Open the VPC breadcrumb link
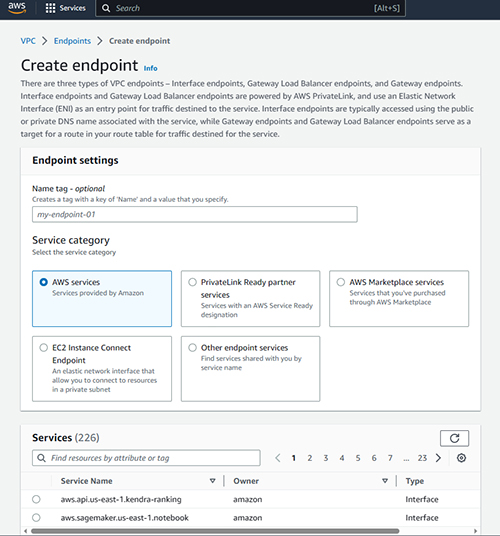Screen dimensions: 500x536 [x=28, y=41]
